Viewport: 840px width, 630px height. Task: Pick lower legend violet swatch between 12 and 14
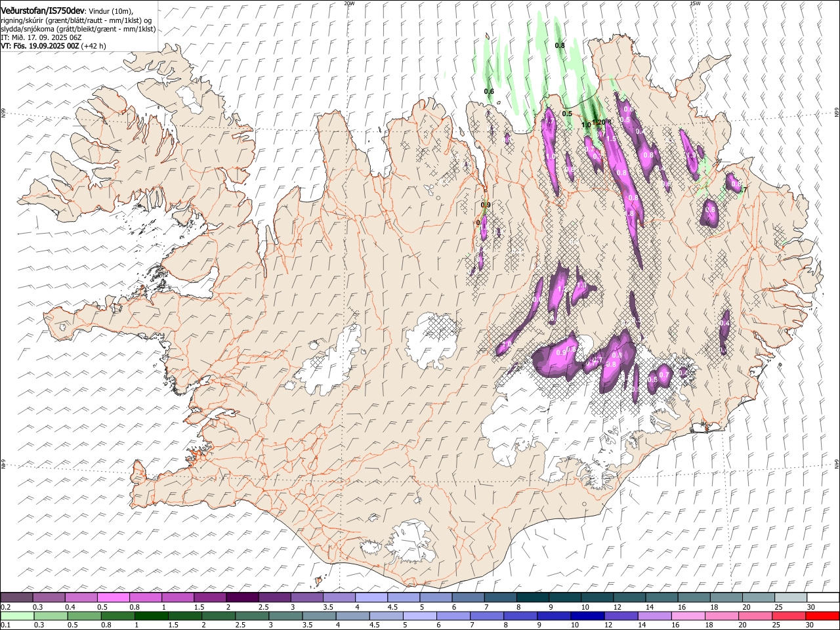pos(620,616)
